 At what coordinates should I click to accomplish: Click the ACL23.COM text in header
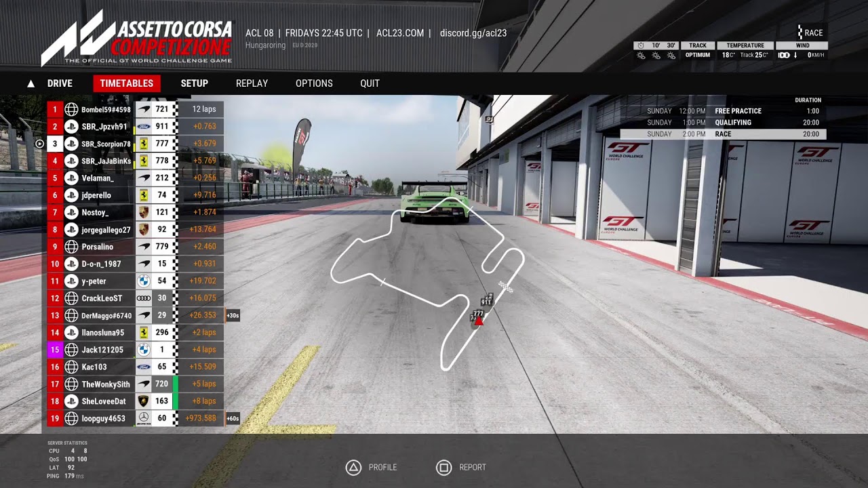pos(400,33)
